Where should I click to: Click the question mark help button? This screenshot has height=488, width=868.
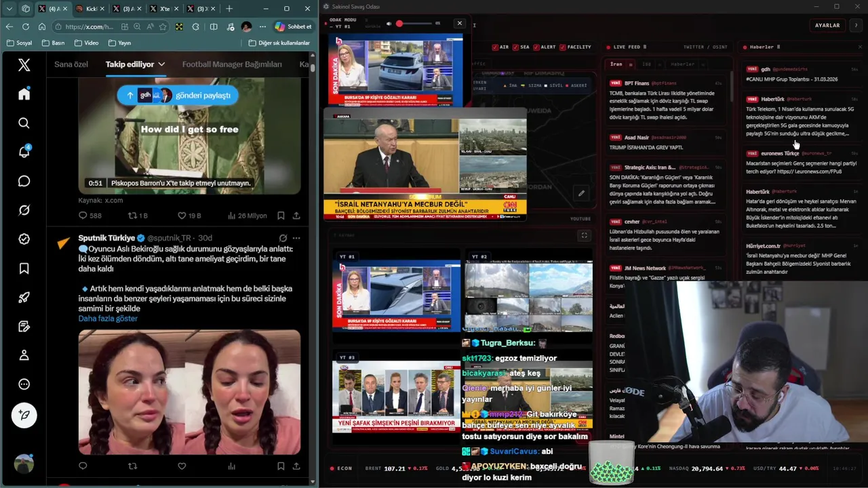[856, 25]
